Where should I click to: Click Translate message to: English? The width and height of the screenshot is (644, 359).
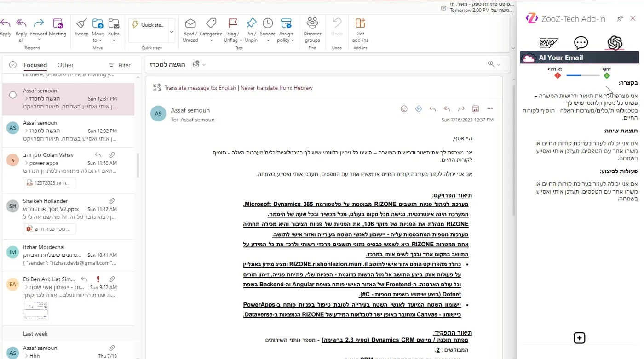point(200,88)
